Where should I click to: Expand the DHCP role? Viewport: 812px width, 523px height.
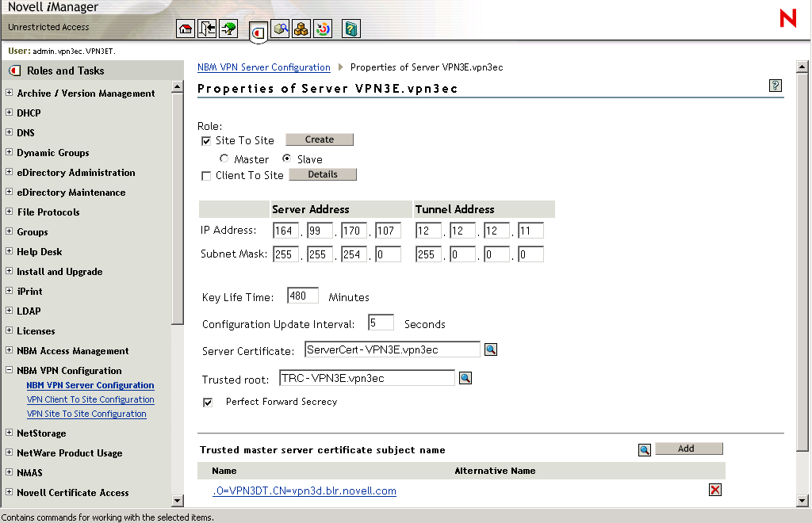click(9, 113)
